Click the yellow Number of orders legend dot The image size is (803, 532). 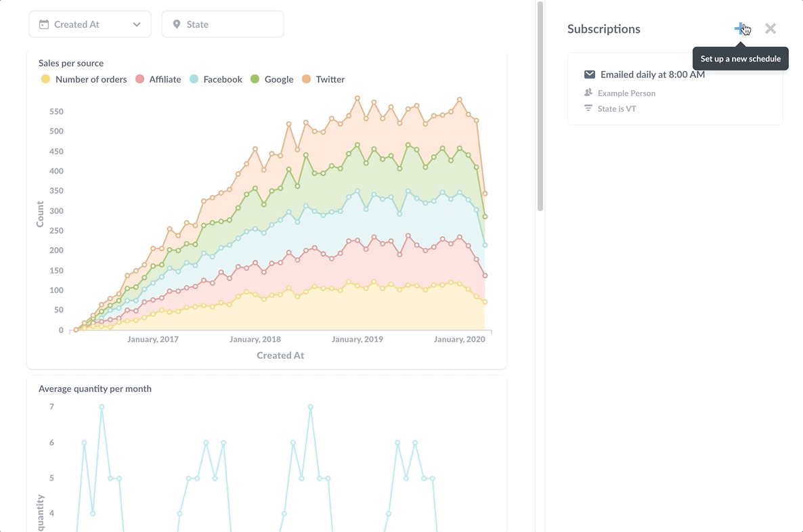(x=45, y=79)
